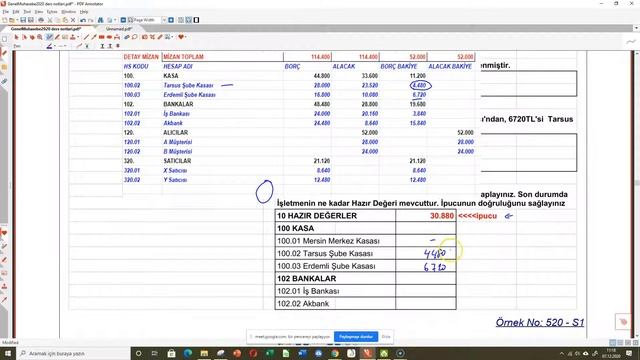
Task: Expand the Stamp tool dropdown arrow
Action: pyautogui.click(x=78, y=37)
